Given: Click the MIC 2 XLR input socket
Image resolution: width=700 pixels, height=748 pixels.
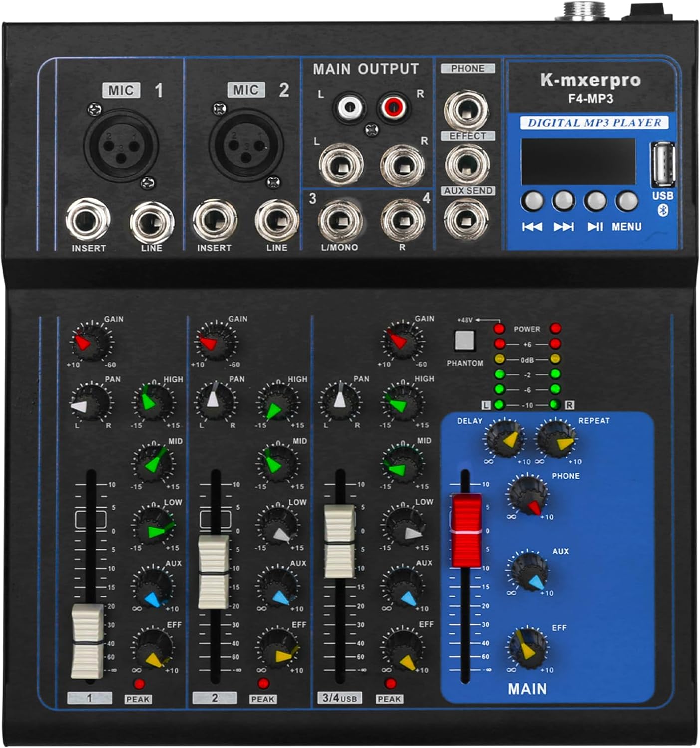Looking at the screenshot, I should pos(246,145).
